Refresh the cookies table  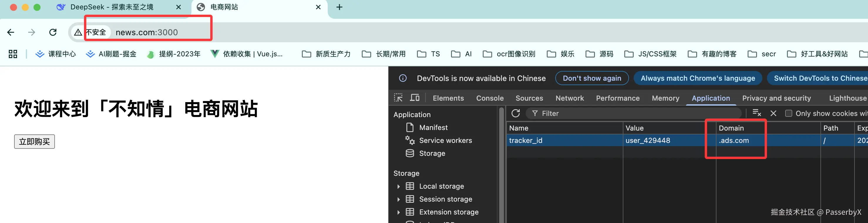click(516, 114)
